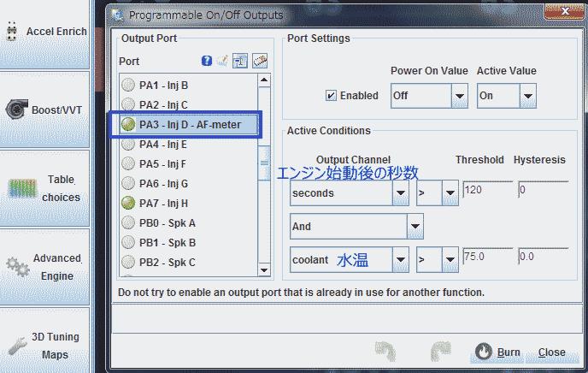This screenshot has height=373, width=588.
Task: Click the undo arrow icon at the bottom
Action: (385, 352)
